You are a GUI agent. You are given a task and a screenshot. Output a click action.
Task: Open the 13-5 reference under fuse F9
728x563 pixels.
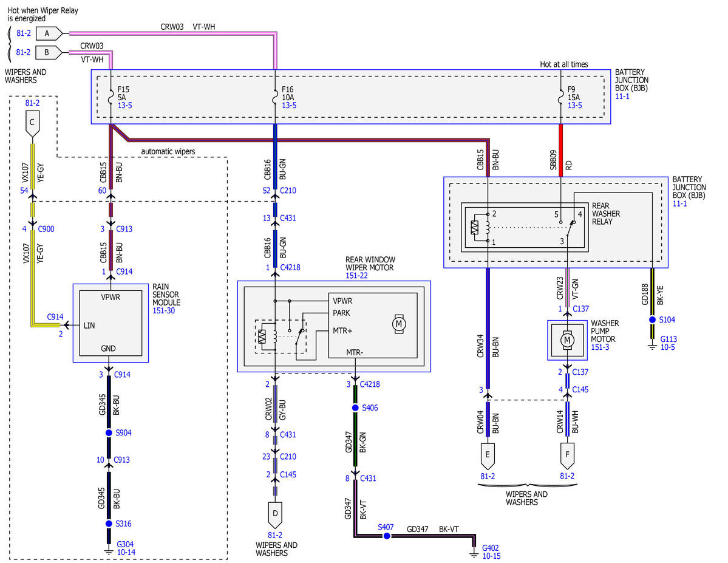(575, 106)
